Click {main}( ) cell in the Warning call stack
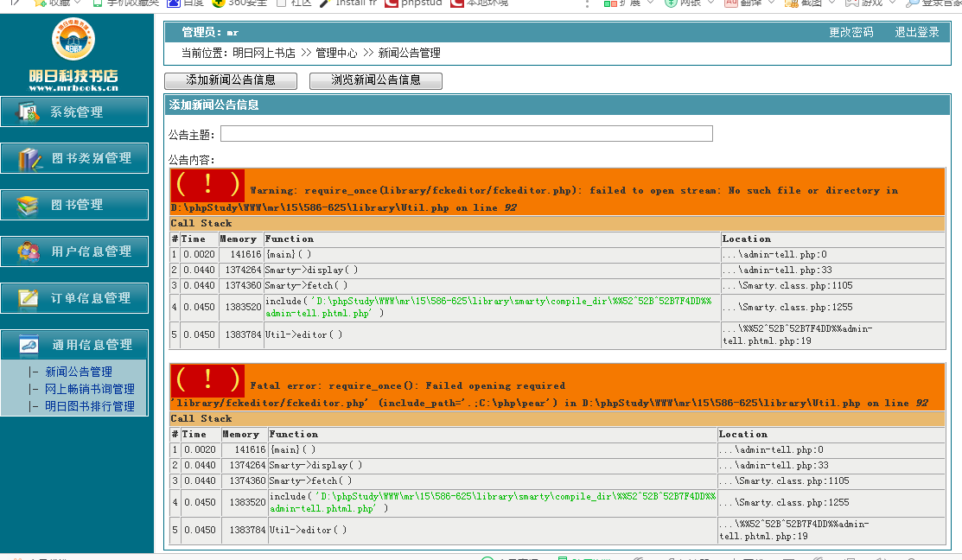The width and height of the screenshot is (962, 560). pyautogui.click(x=289, y=254)
